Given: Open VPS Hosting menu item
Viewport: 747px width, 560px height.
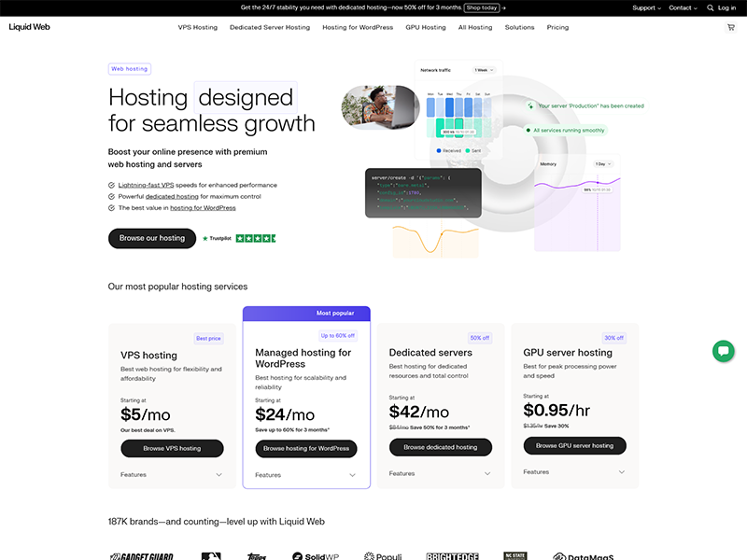Looking at the screenshot, I should coord(198,28).
